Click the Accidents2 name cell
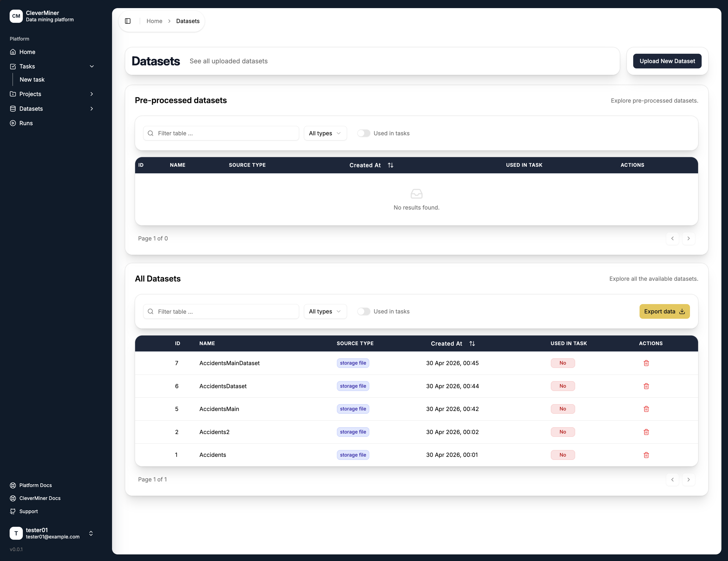 [214, 432]
